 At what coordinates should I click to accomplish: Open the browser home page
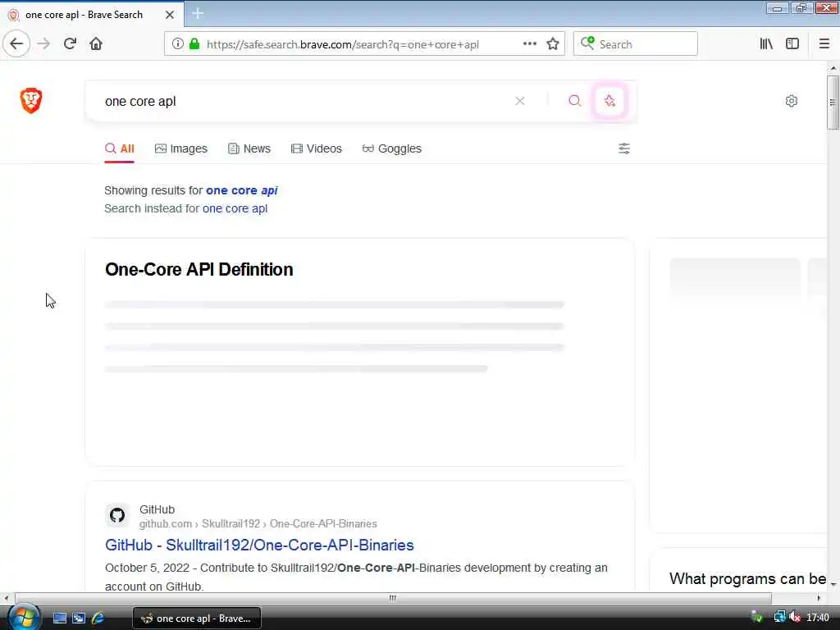(96, 44)
